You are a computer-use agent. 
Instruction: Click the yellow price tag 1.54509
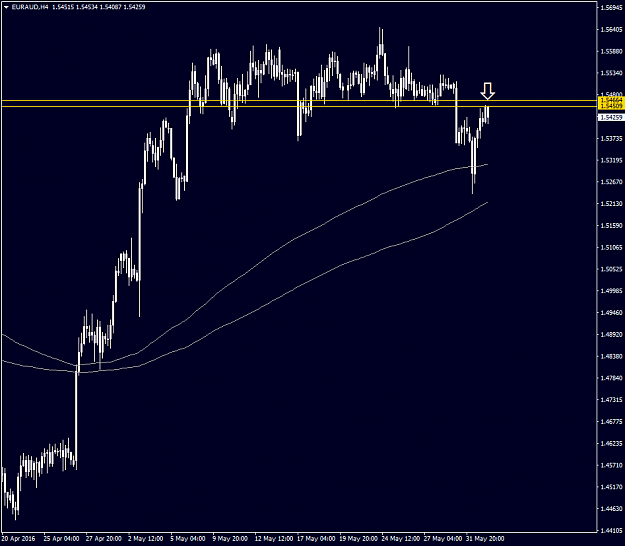(611, 106)
